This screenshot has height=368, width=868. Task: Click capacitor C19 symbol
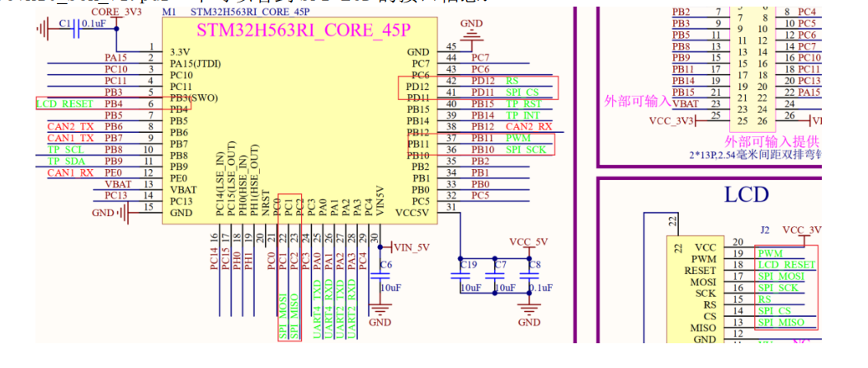pyautogui.click(x=460, y=275)
